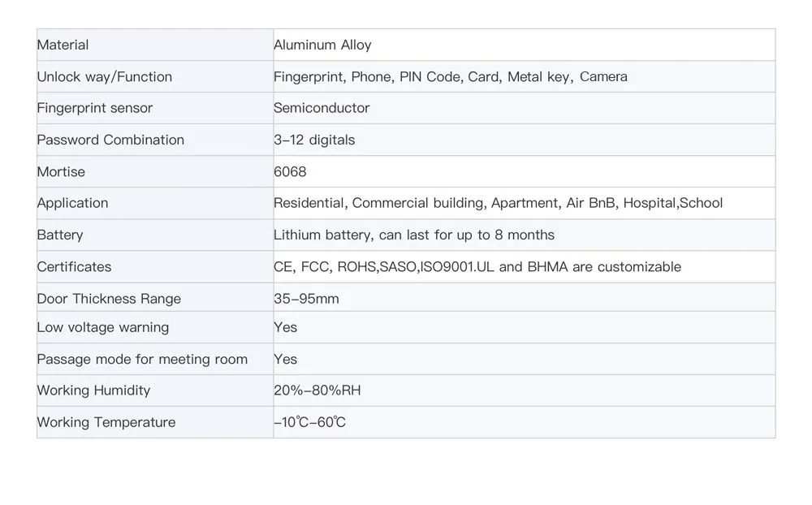This screenshot has width=812, height=505.
Task: Select the Working Temperature -10℃-60℃ value
Action: tap(309, 423)
